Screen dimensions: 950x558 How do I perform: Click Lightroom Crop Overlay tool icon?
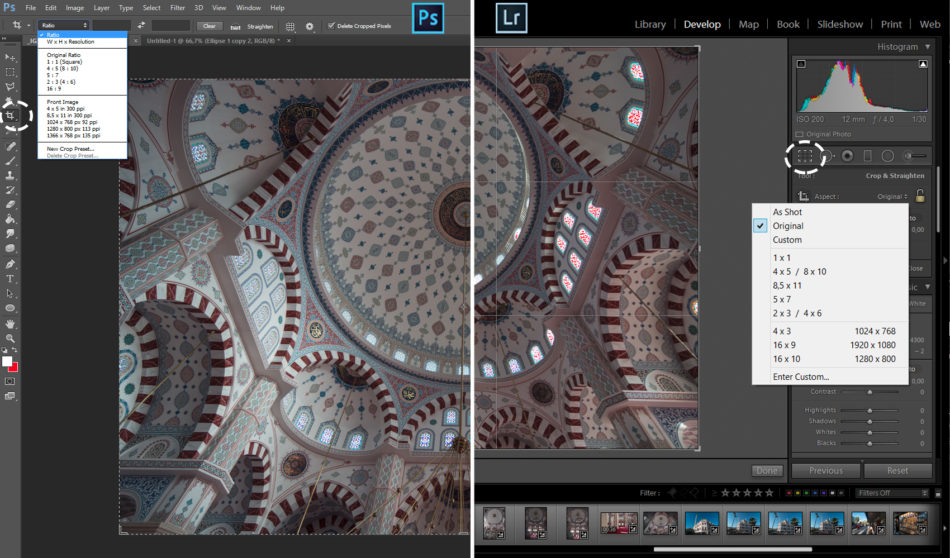point(805,156)
